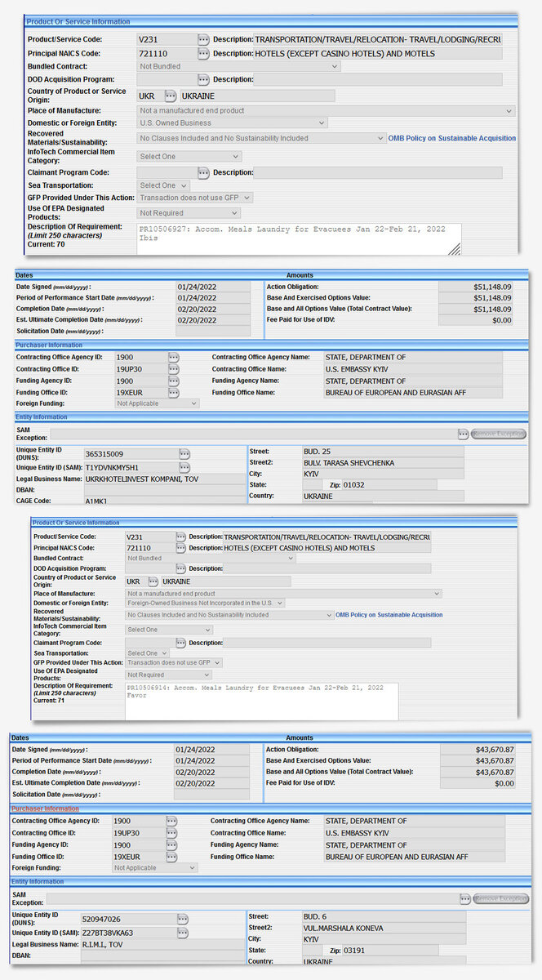Open SAM Exception lookup above DUNS 365315009
Viewport: 542px width, 980px height.
tap(464, 434)
